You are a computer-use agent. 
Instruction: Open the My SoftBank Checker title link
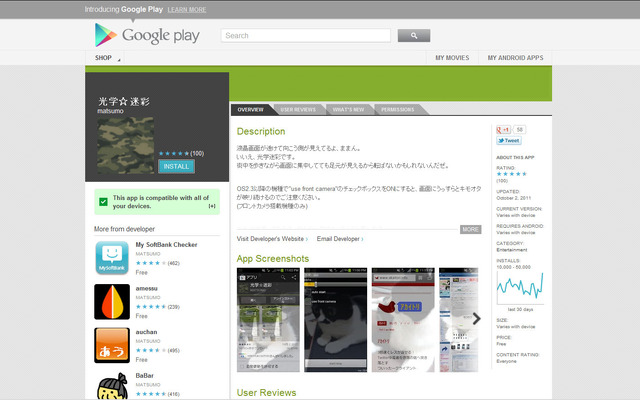(x=167, y=244)
